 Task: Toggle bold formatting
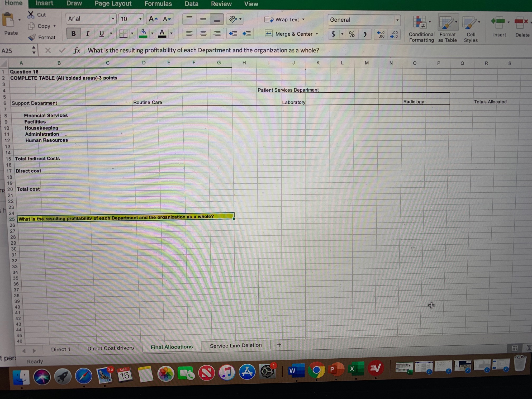tap(73, 34)
